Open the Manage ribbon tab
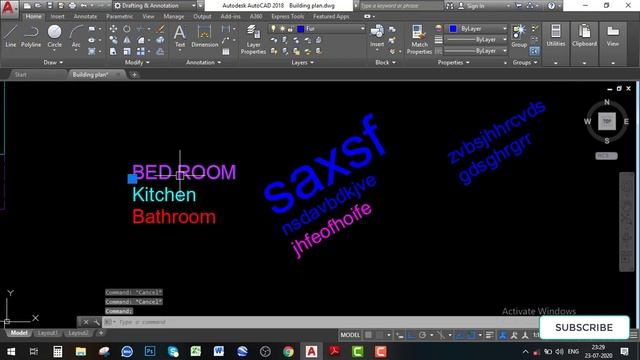This screenshot has height=360, width=640. [x=173, y=16]
